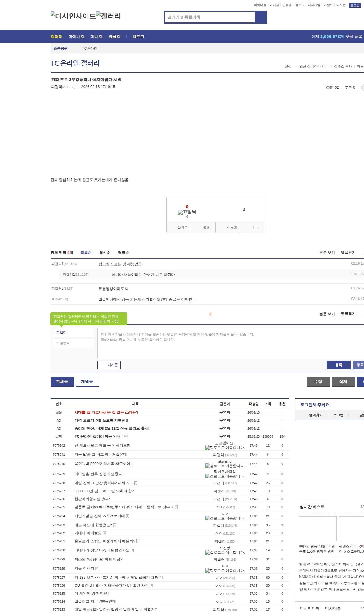Sort comments by 등록순
The width and height of the screenshot is (364, 612).
tap(86, 253)
